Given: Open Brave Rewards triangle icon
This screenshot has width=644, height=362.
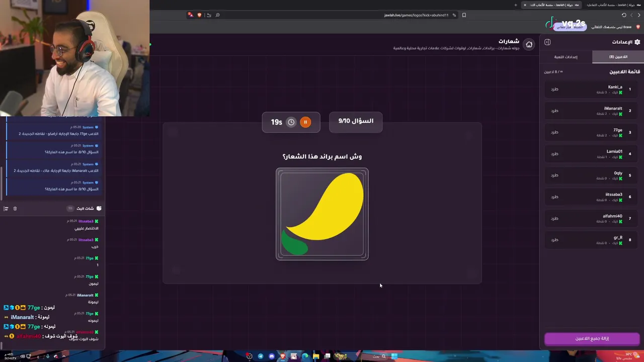Looking at the screenshot, I should 190,15.
